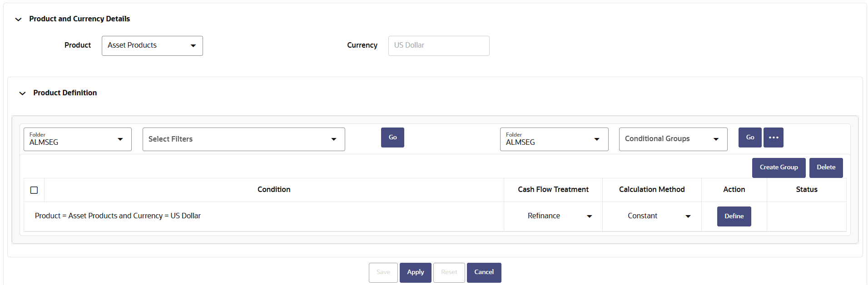Click the left Go button
Screen dimensions: 868x285
(x=392, y=137)
